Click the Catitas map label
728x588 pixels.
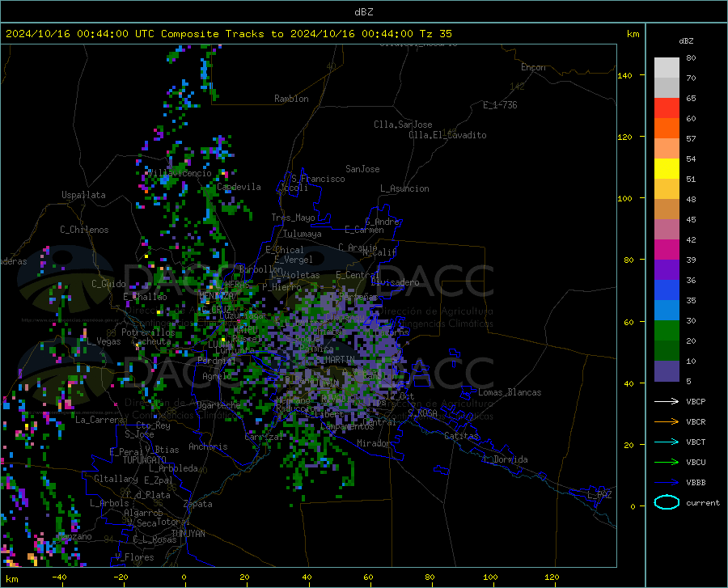tap(462, 436)
